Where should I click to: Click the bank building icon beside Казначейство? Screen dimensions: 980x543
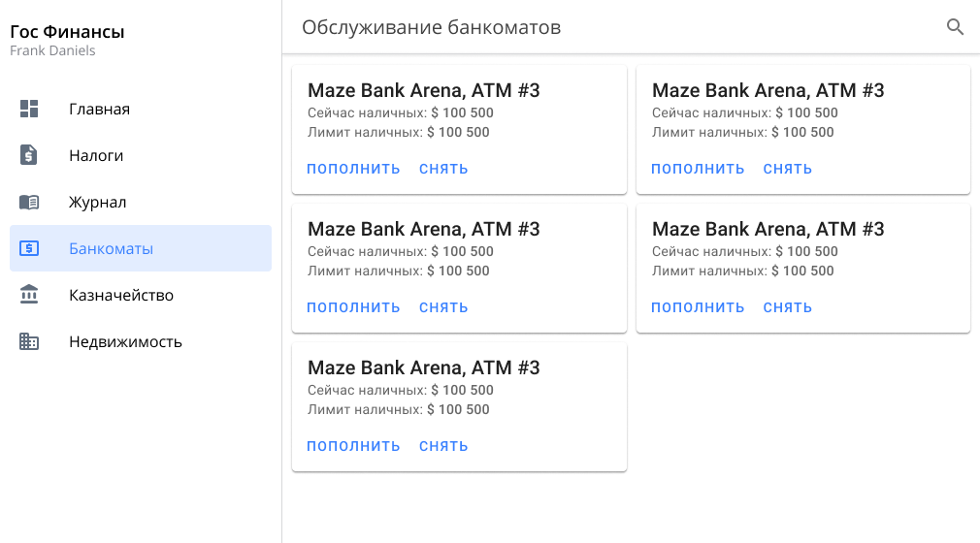(29, 295)
